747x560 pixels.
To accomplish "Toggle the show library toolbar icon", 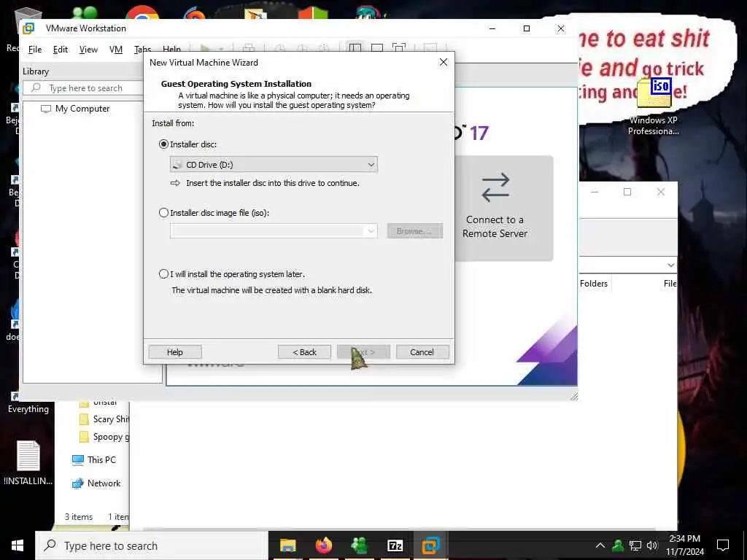I will coord(355,47).
